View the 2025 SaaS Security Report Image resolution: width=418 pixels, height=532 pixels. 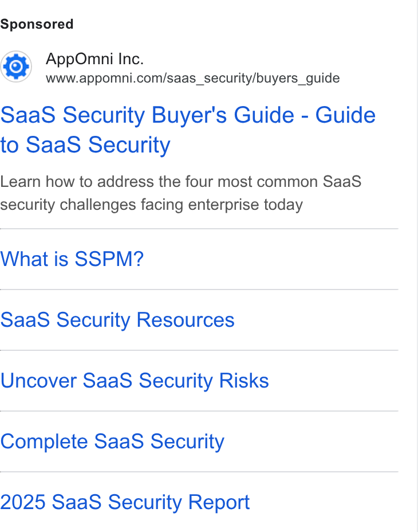(x=125, y=502)
